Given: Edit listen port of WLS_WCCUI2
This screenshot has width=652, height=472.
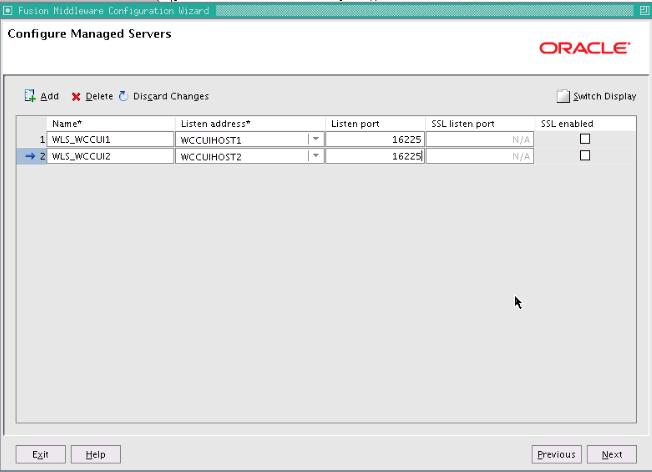Looking at the screenshot, I should pos(375,156).
